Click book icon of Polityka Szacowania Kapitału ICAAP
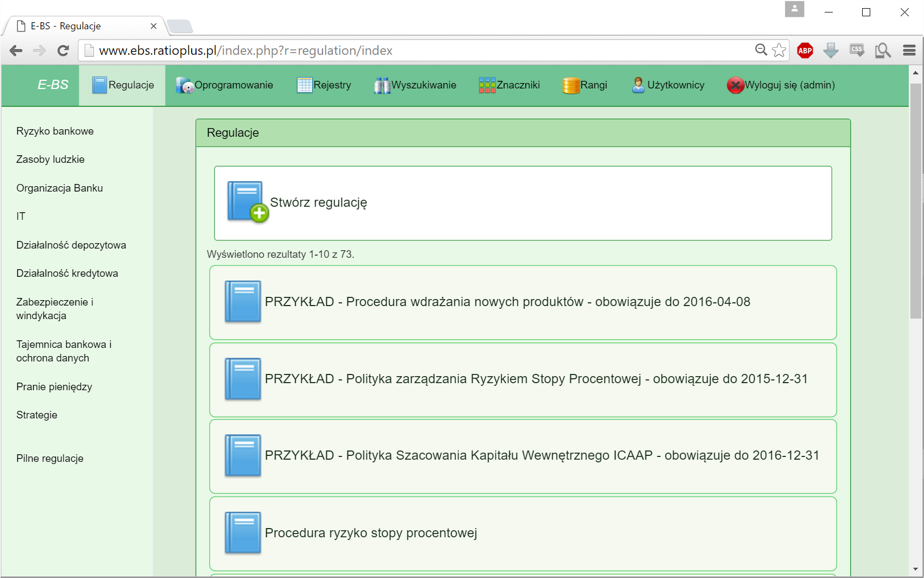Image resolution: width=924 pixels, height=578 pixels. [x=243, y=455]
